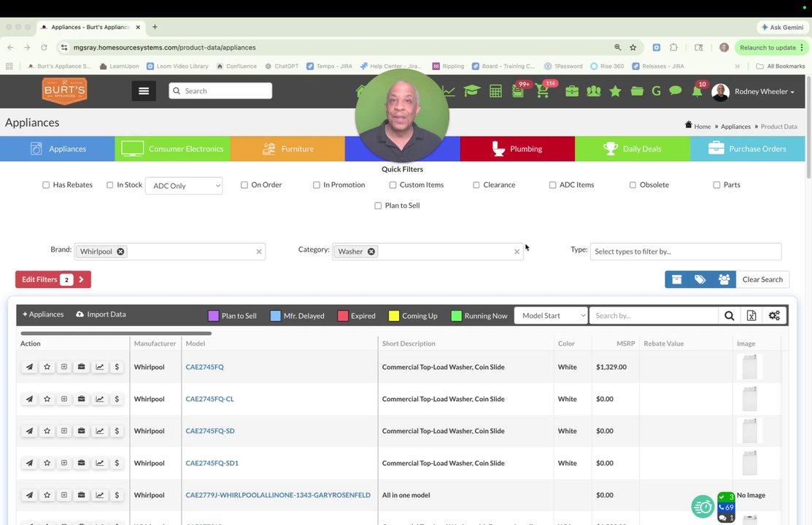The image size is (812, 525).
Task: Open the folder icon in header
Action: [x=637, y=91]
